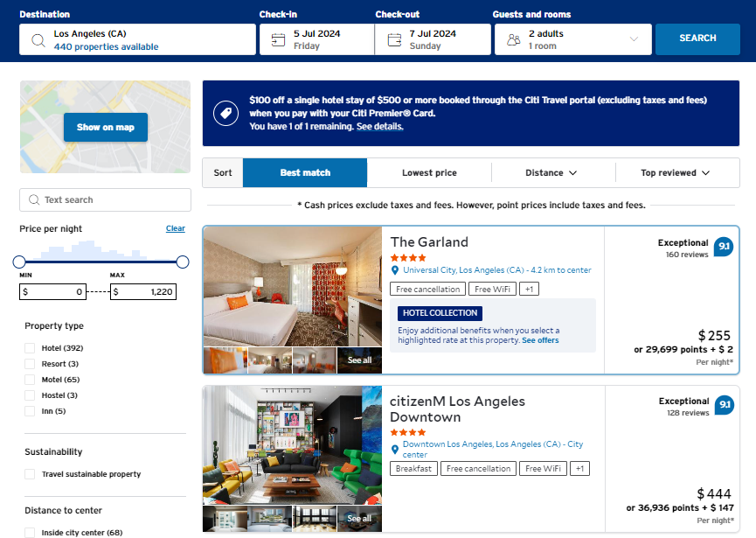Click the HOTEL COLLECTION badge

(x=440, y=313)
